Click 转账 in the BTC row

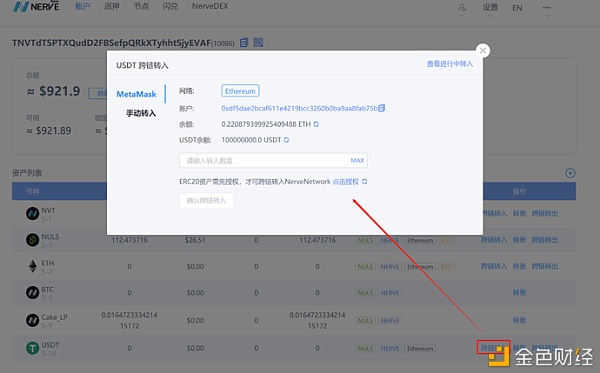[x=519, y=293]
